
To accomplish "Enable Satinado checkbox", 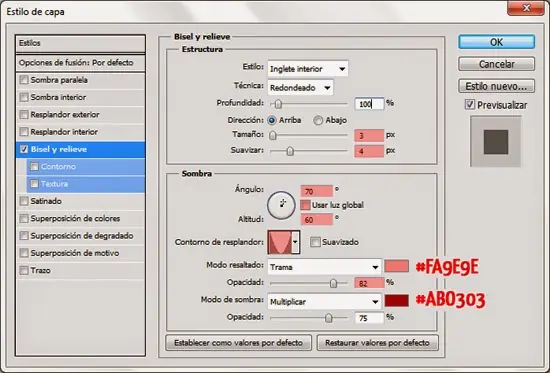I will click(x=24, y=201).
